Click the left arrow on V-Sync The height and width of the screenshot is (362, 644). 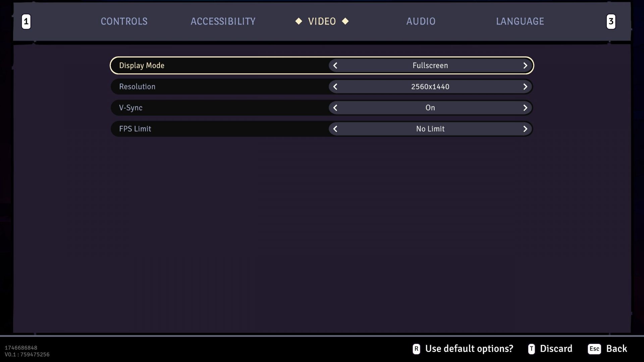(x=336, y=107)
